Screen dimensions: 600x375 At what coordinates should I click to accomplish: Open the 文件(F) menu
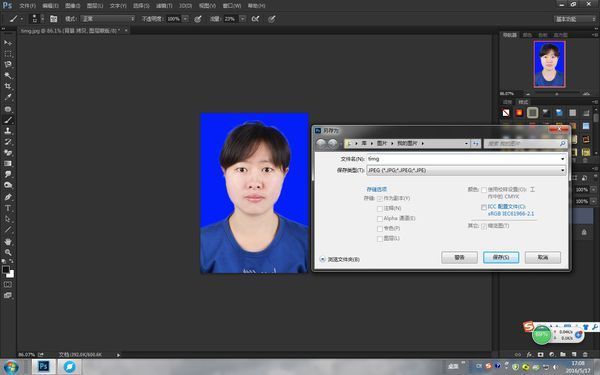coord(27,6)
